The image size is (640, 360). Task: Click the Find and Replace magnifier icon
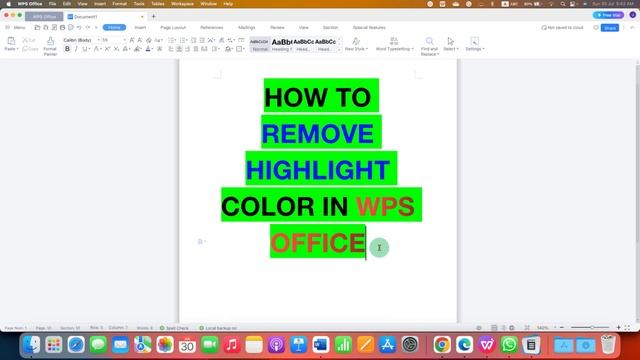tap(429, 41)
